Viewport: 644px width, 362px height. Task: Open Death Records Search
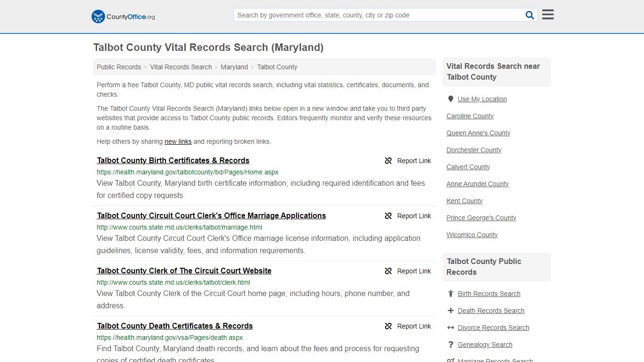click(491, 311)
